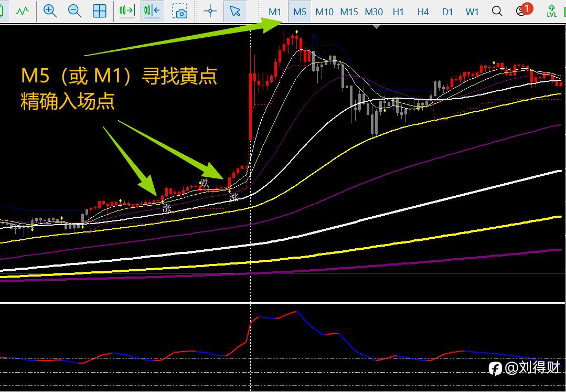Open account icon with notification badge
The width and height of the screenshot is (566, 392).
(x=524, y=10)
